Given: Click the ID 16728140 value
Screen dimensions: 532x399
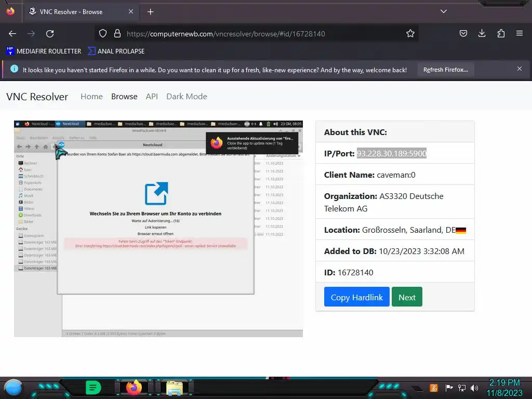Looking at the screenshot, I should click(x=355, y=272).
